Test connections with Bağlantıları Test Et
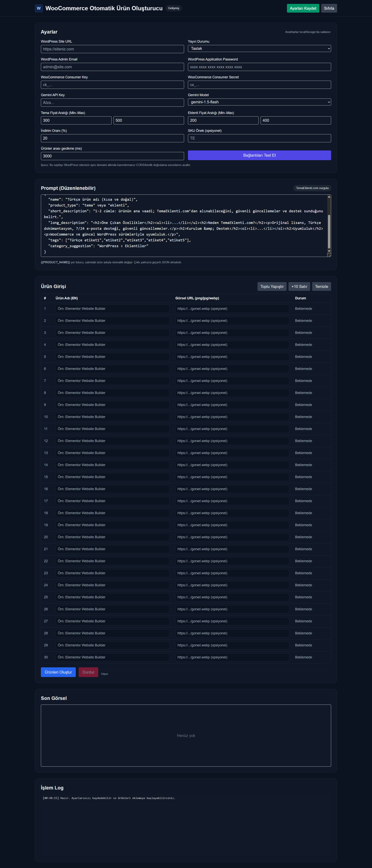 [259, 155]
